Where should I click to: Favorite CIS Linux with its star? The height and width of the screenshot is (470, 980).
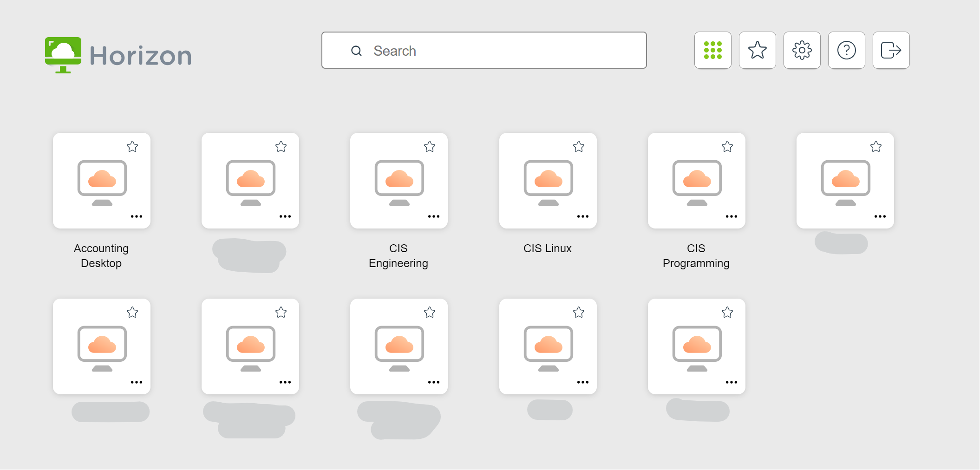579,147
